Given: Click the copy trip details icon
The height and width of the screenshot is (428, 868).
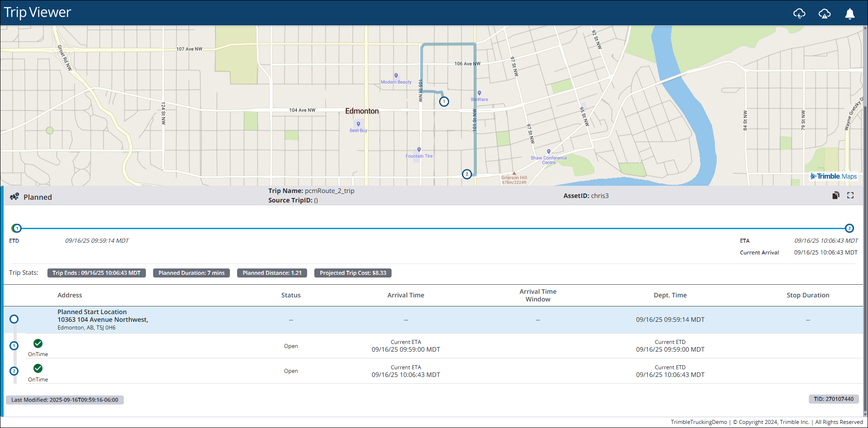Looking at the screenshot, I should tap(836, 195).
